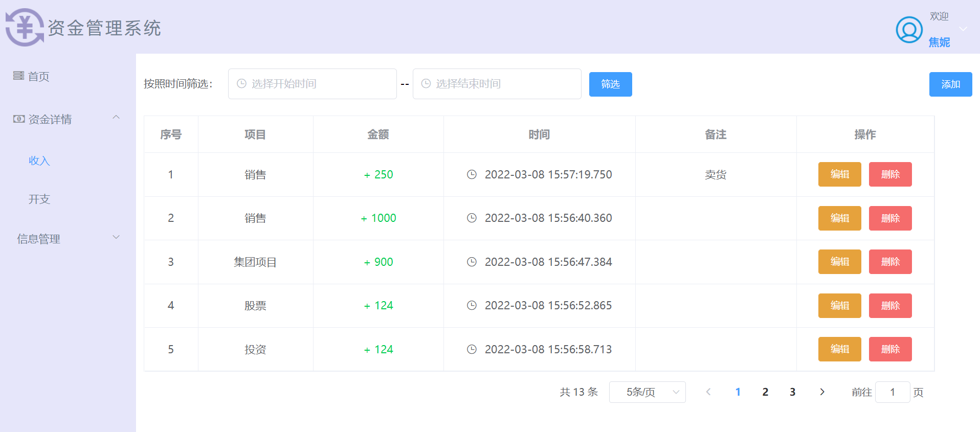Click the 焦妮 username text

pos(939,42)
